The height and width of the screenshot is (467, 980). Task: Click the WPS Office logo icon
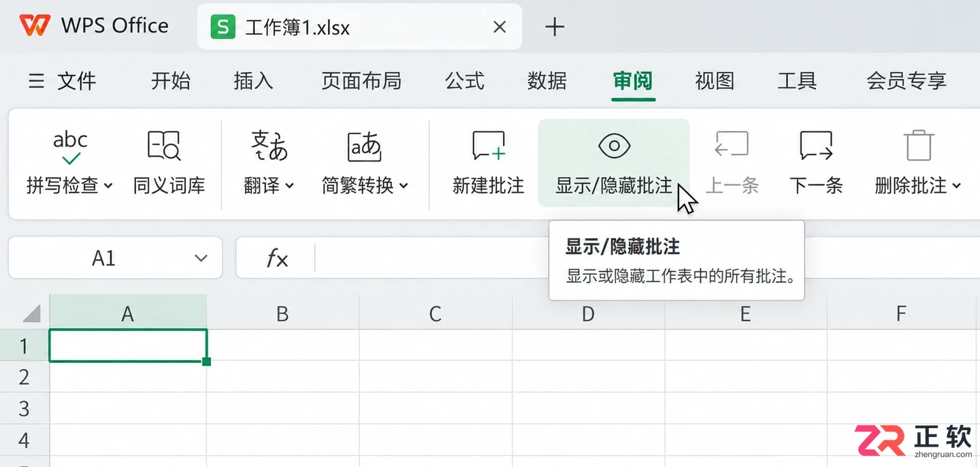(35, 26)
